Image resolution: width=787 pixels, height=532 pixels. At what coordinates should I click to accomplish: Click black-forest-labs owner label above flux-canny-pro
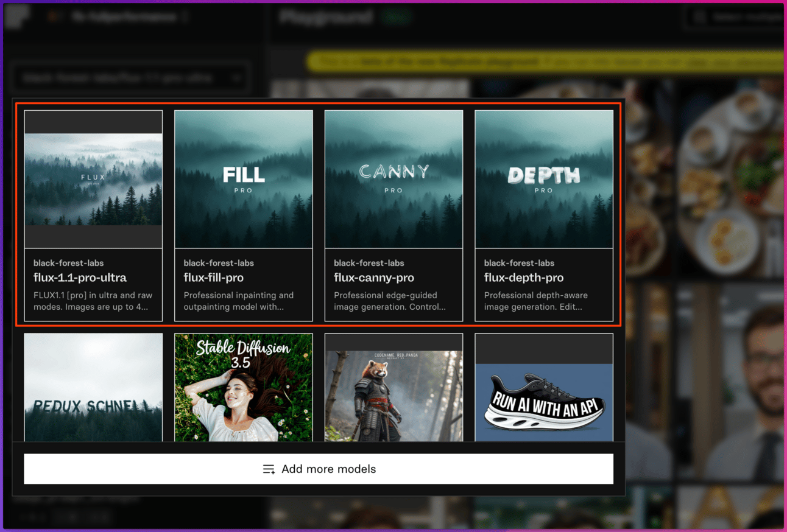click(x=369, y=263)
